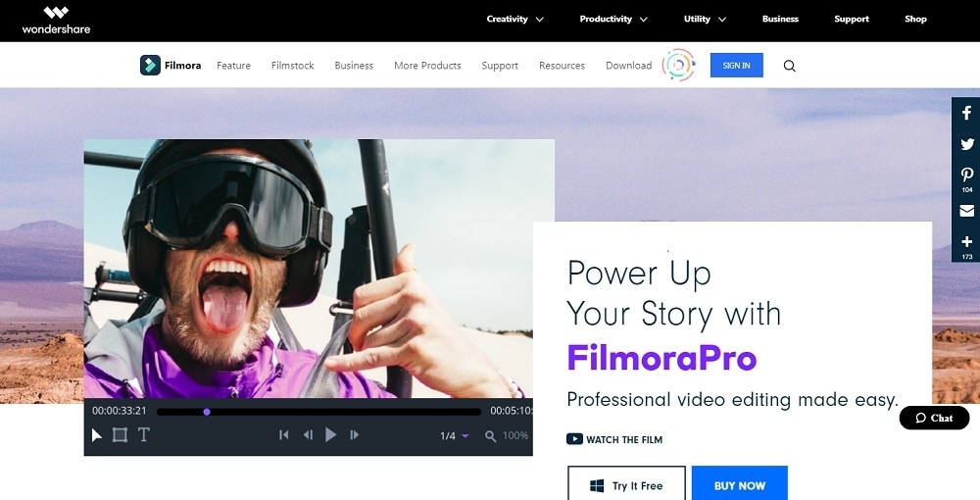The width and height of the screenshot is (980, 500).
Task: Click the 100% zoom value
Action: coord(515,435)
